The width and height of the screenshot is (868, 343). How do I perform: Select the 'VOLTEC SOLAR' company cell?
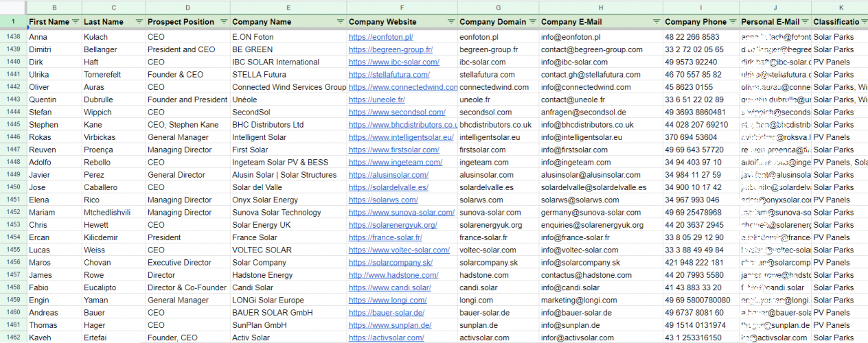click(x=288, y=250)
